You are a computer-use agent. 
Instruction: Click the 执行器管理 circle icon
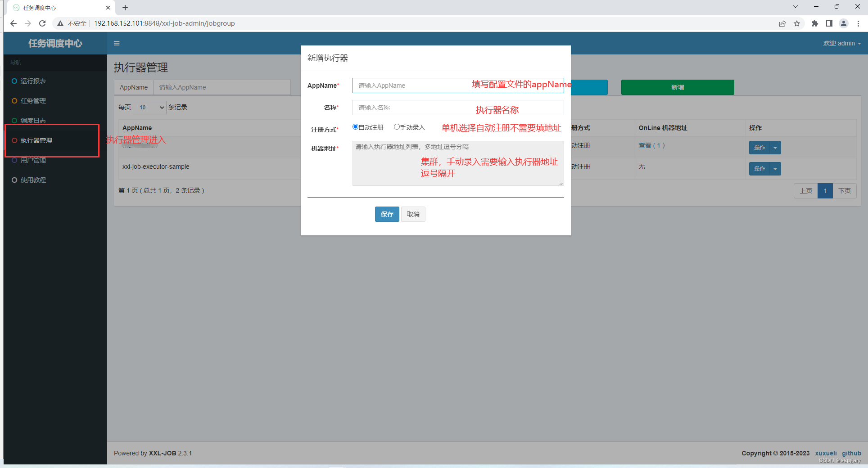coord(14,140)
